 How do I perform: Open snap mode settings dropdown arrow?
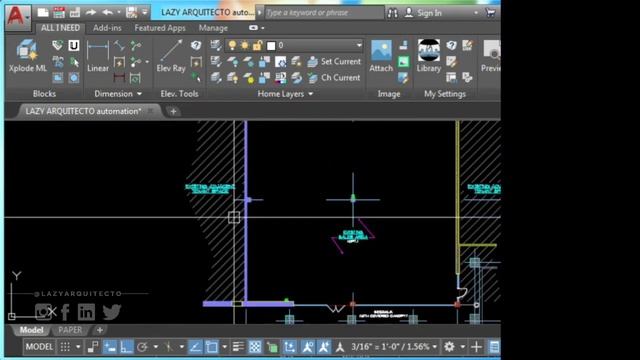click(78, 347)
